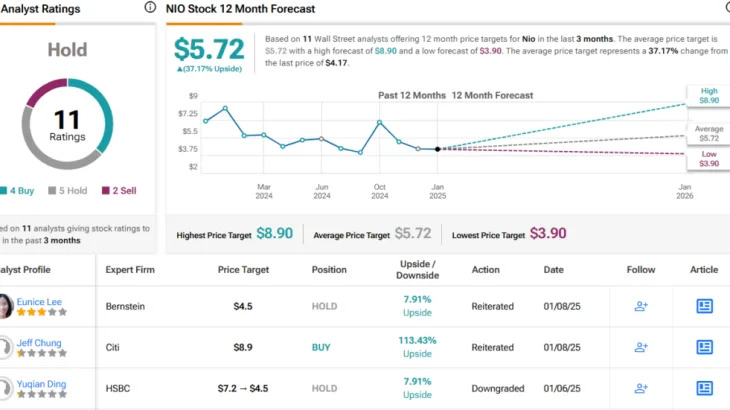Viewport: 730px width, 410px height.
Task: Select the Analyst Ratings tab header
Action: (x=41, y=9)
